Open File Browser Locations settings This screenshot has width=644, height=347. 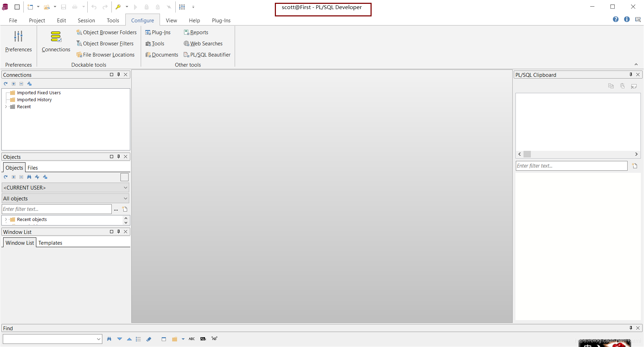(105, 55)
